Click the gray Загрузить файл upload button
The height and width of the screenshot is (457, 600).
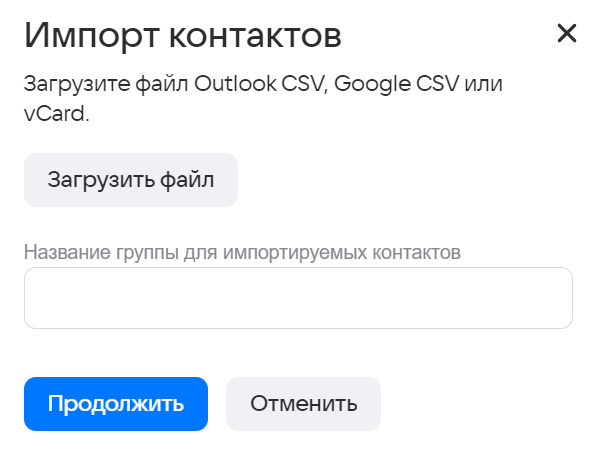pos(131,180)
